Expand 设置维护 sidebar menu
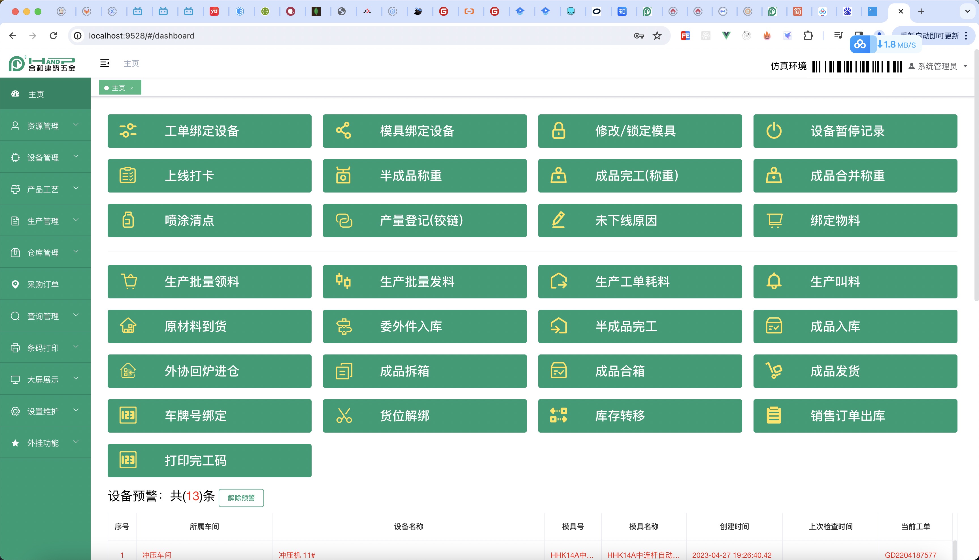 [45, 411]
